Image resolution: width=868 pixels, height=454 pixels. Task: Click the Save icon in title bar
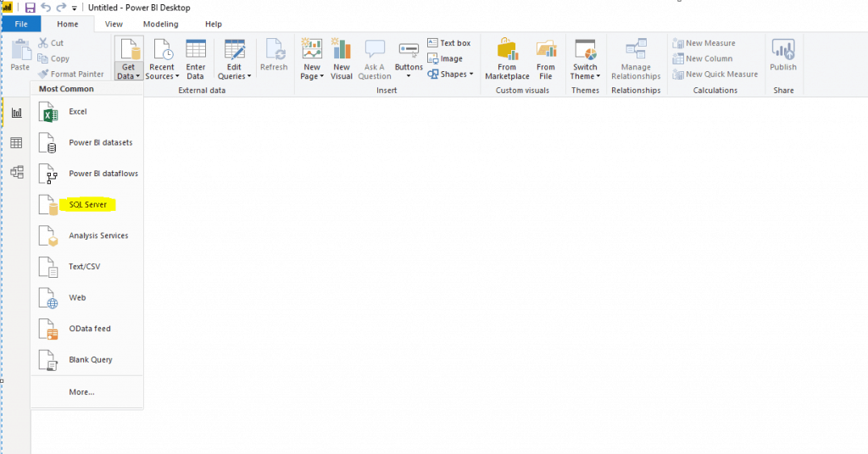(x=30, y=8)
